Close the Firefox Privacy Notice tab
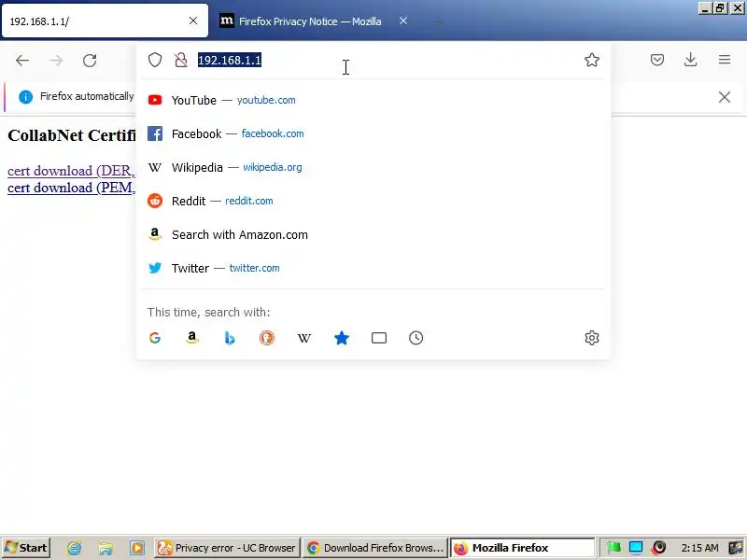Viewport: 747px width, 560px height. (x=403, y=21)
